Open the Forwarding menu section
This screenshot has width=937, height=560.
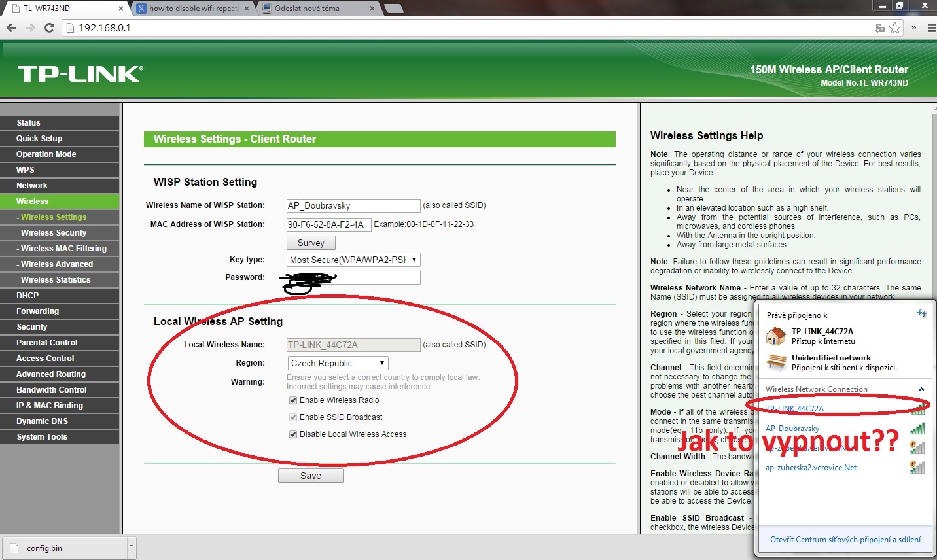click(60, 311)
